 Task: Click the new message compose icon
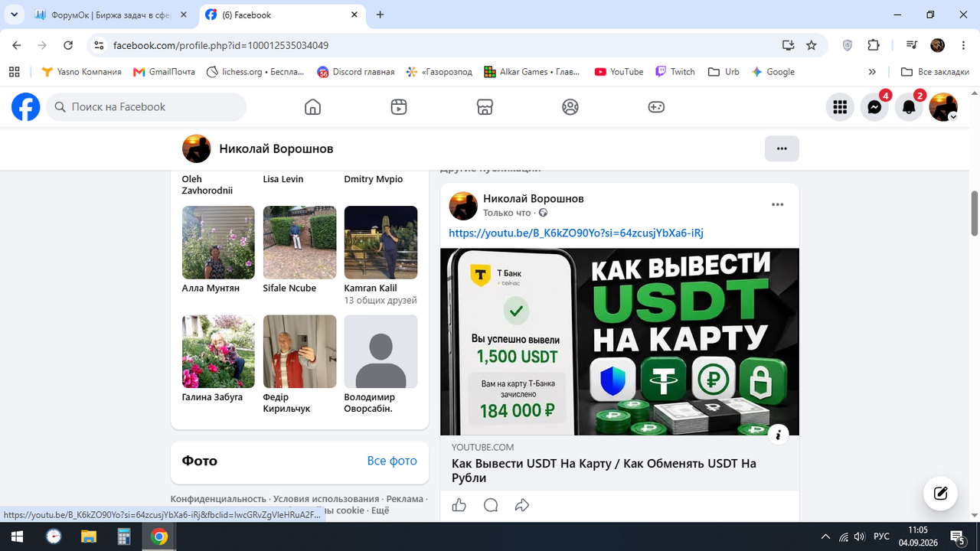(941, 493)
